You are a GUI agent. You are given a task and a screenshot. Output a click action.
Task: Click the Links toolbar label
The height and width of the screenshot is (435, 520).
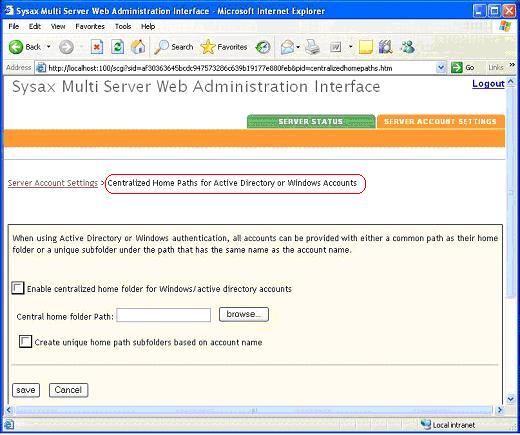coord(496,68)
